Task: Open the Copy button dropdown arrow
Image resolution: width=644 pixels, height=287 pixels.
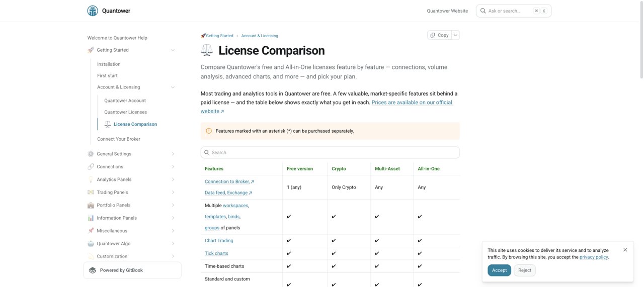Action: [x=455, y=35]
